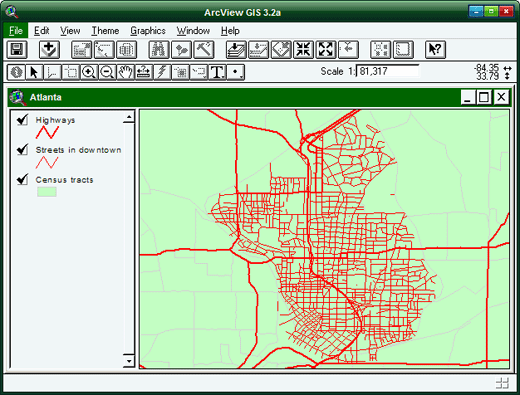Click the ArcView application title bar icon
This screenshot has height=395, width=520.
click(x=12, y=12)
